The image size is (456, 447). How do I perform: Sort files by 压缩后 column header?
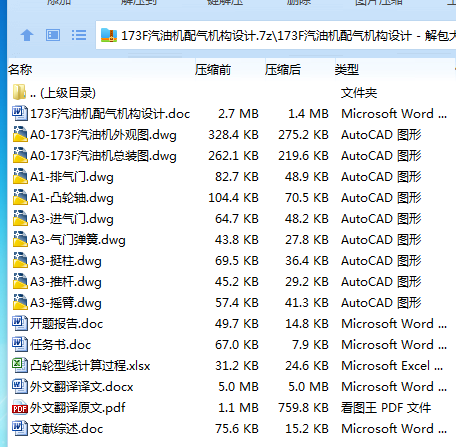pos(283,70)
